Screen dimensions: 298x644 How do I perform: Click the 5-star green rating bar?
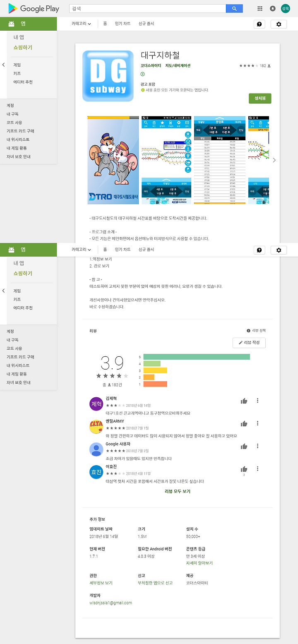click(197, 357)
